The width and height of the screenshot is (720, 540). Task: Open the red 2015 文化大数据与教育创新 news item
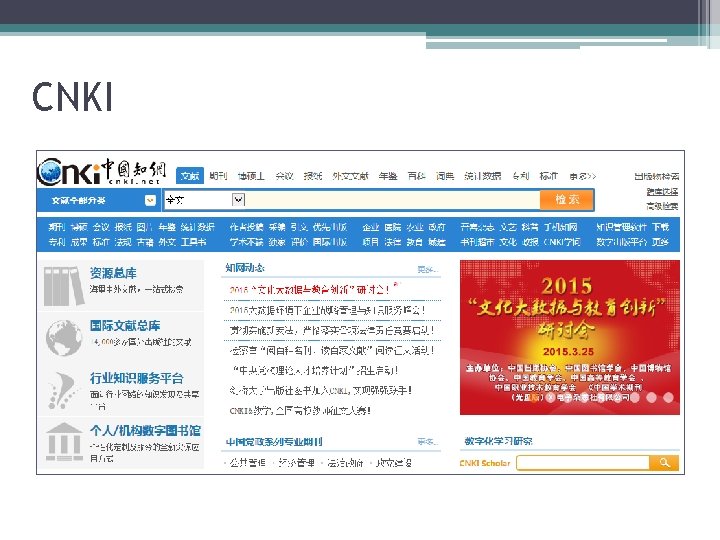point(309,290)
